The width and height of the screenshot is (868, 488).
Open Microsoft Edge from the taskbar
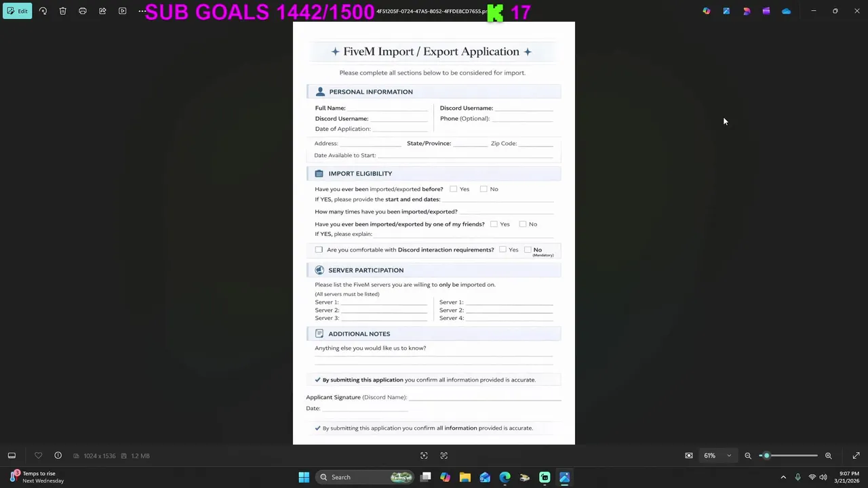505,477
